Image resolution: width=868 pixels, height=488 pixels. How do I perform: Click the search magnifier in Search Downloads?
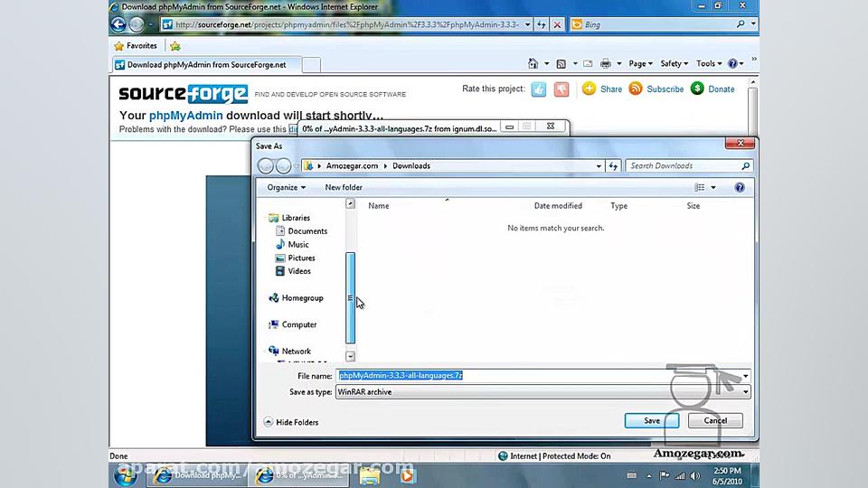pos(746,166)
